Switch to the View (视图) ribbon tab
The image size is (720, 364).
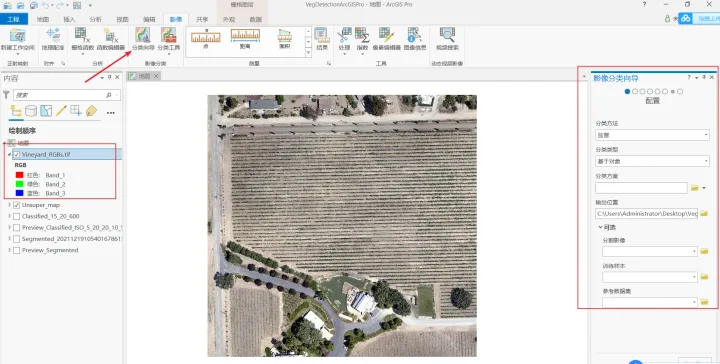click(x=123, y=19)
